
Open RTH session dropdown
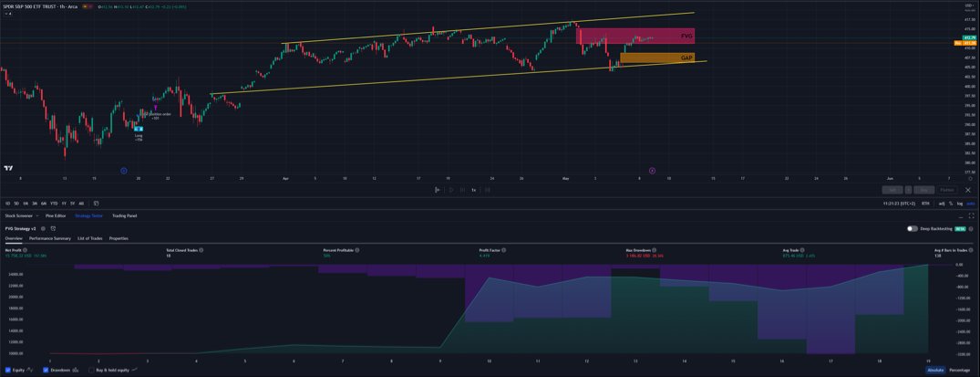tap(925, 204)
